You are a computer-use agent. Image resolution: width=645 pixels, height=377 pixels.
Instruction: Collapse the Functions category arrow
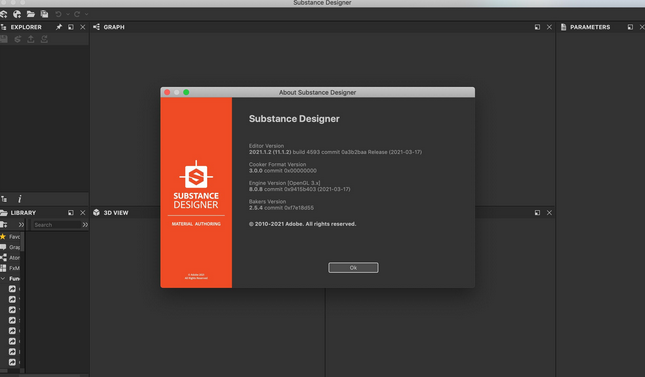click(3, 279)
